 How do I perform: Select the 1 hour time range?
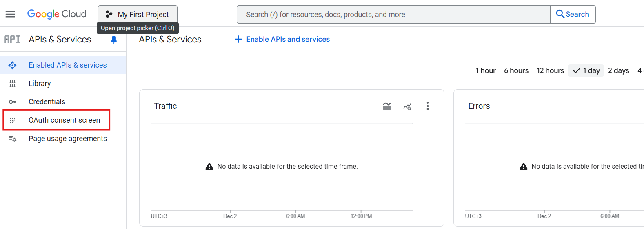(x=486, y=70)
